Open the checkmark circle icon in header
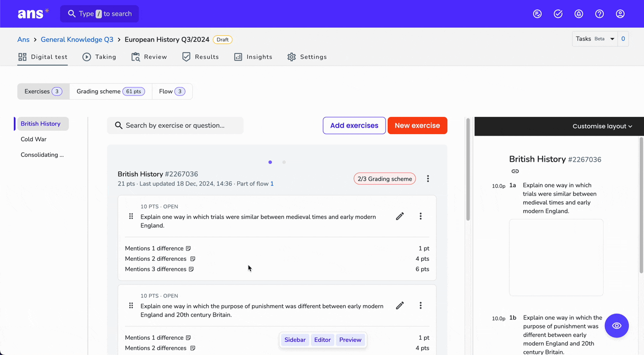This screenshot has height=355, width=644. pyautogui.click(x=558, y=14)
